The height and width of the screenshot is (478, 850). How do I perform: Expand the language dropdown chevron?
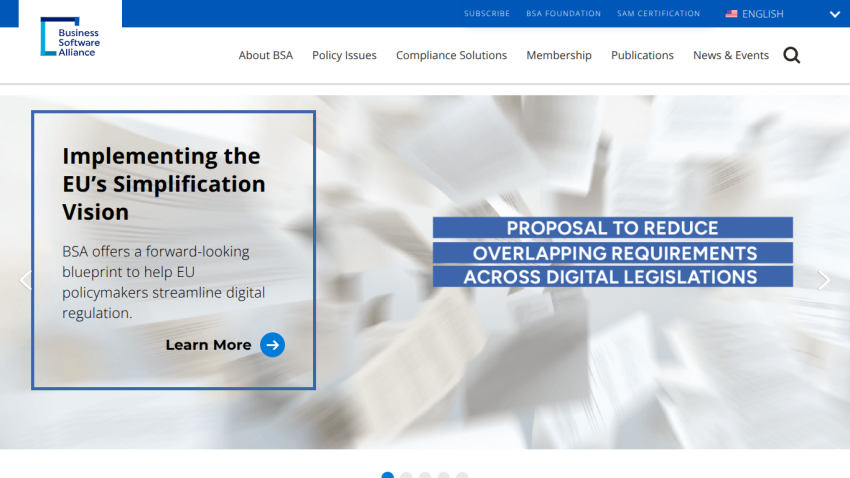[x=834, y=14]
